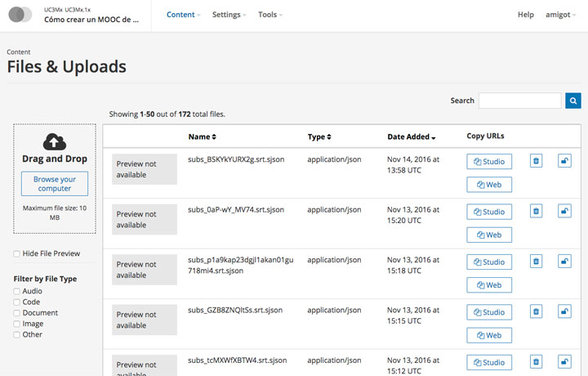588x376 pixels.
Task: Expand the Settings menu
Action: click(x=229, y=15)
